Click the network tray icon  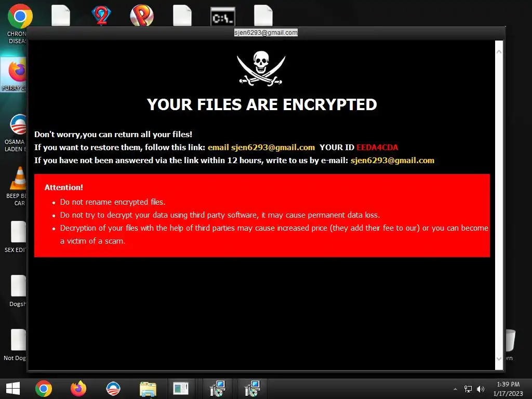click(x=468, y=389)
